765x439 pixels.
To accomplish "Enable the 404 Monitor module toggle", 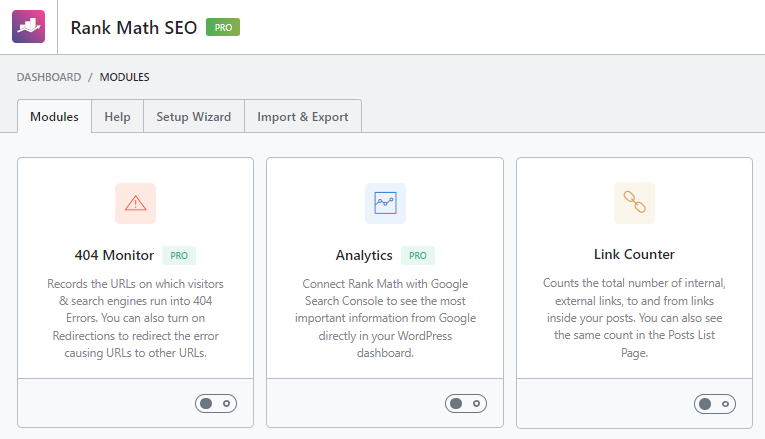I will coord(215,403).
